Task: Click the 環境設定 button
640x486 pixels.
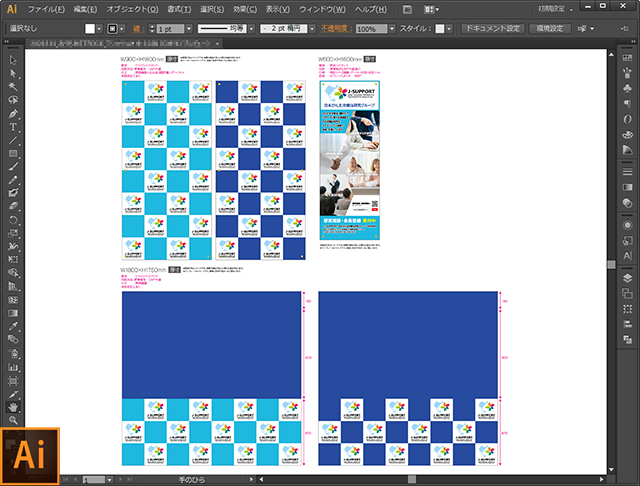Action: (550, 29)
